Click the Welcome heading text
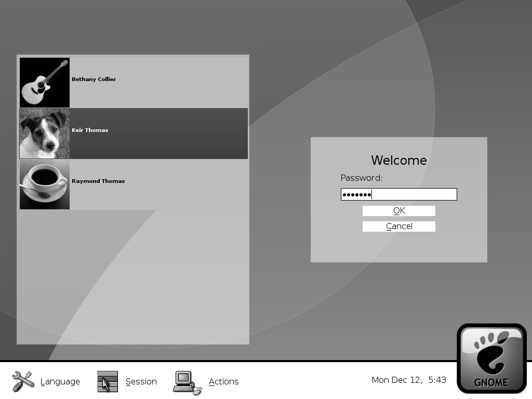This screenshot has height=399, width=532. click(398, 161)
